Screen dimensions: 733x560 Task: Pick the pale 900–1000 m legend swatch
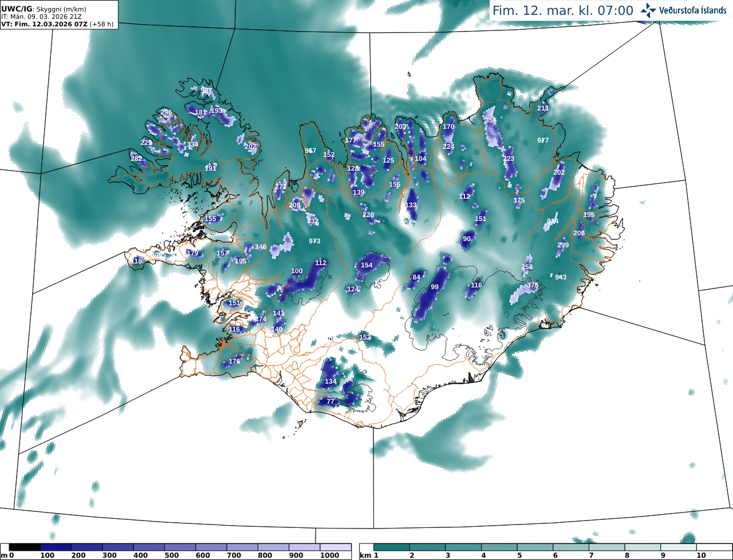304,547
